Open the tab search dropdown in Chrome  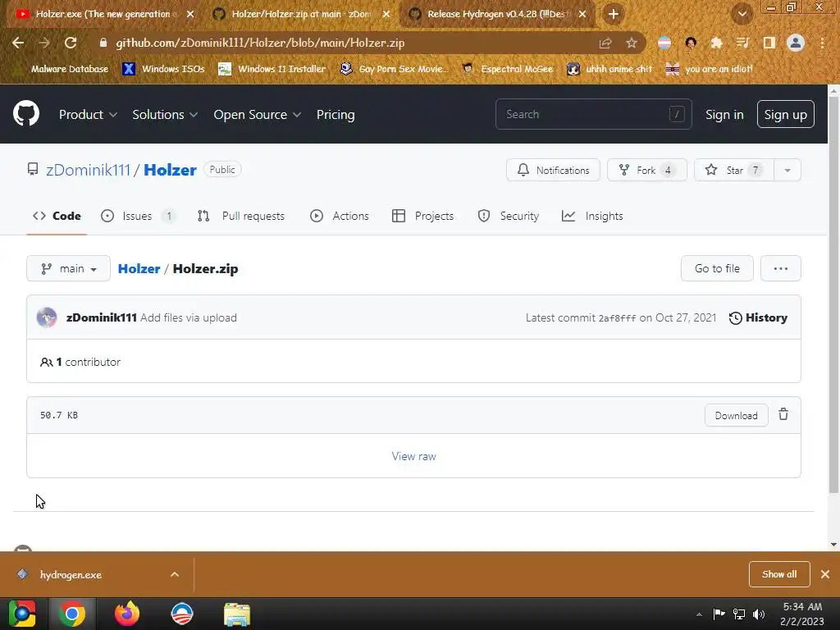[742, 14]
